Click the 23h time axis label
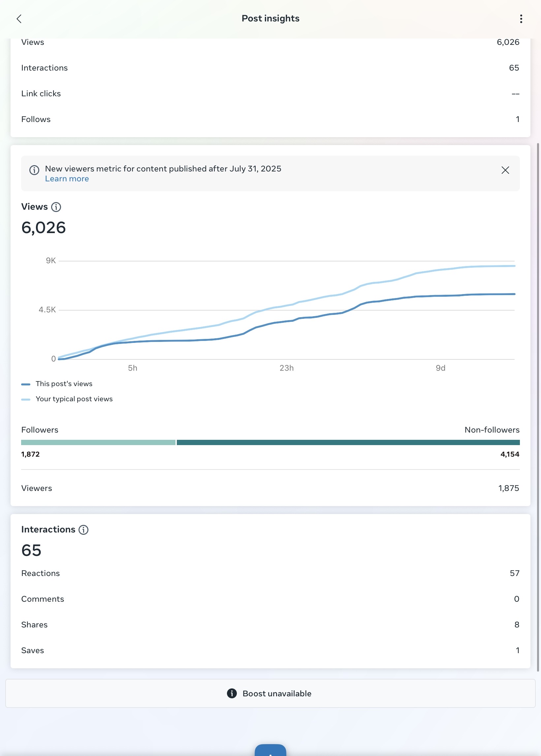 (286, 368)
